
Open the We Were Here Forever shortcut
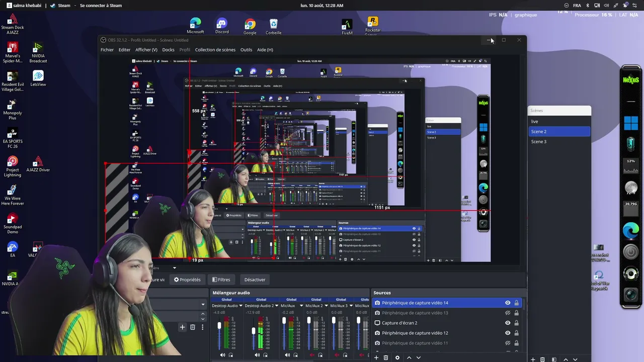(13, 195)
